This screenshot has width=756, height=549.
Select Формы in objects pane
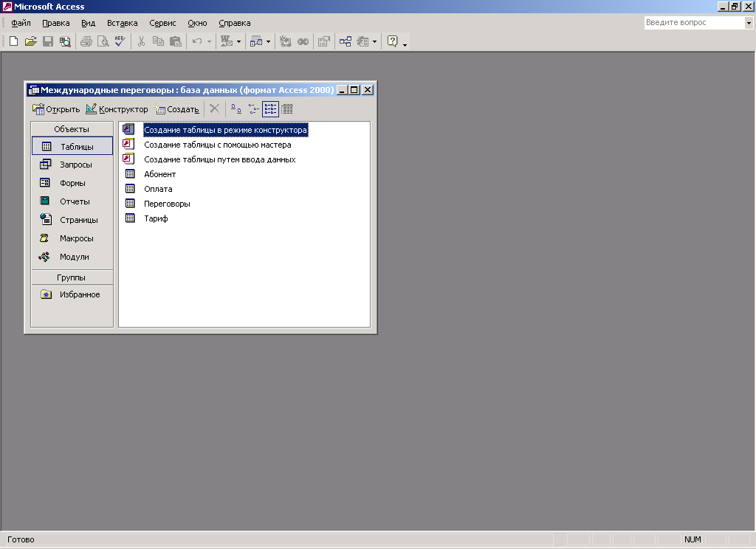coord(72,183)
